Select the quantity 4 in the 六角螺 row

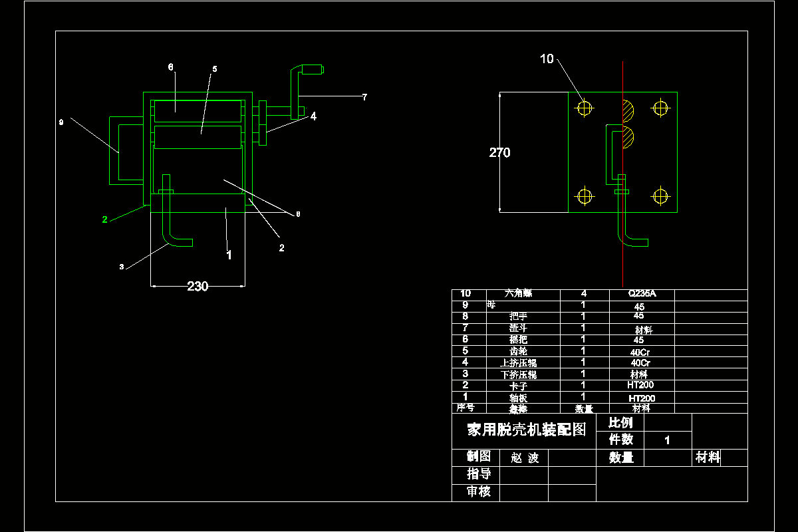click(584, 293)
